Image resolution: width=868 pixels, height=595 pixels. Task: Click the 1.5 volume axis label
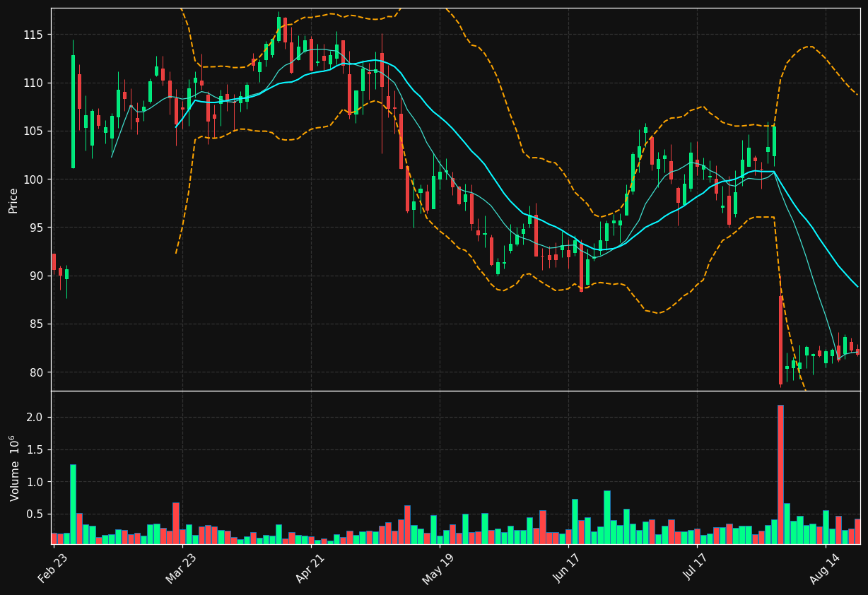(35, 450)
